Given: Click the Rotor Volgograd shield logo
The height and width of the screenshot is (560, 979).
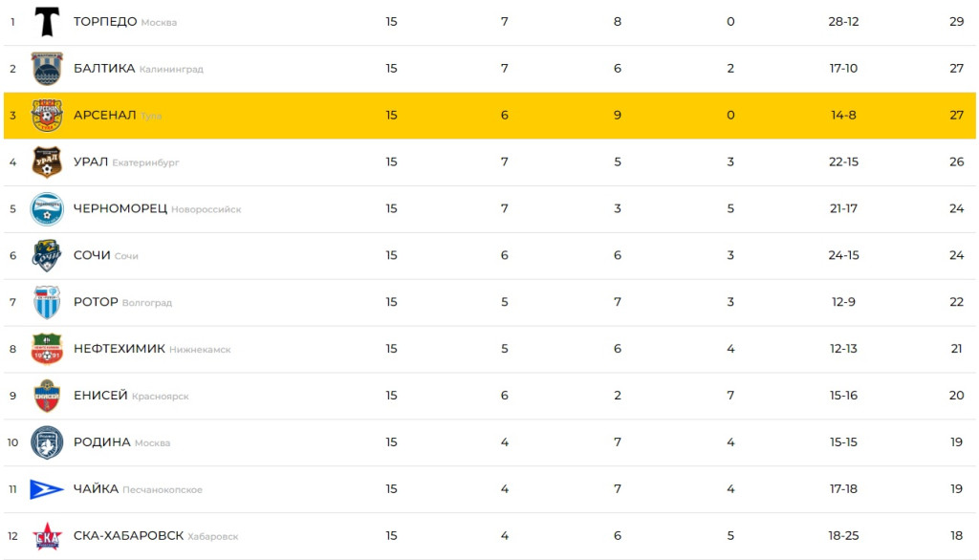Looking at the screenshot, I should pyautogui.click(x=47, y=302).
